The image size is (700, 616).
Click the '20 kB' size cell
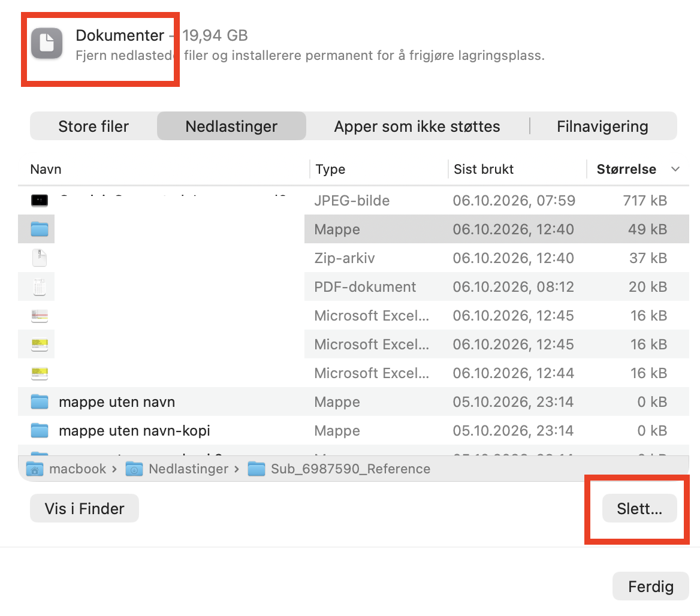(648, 286)
